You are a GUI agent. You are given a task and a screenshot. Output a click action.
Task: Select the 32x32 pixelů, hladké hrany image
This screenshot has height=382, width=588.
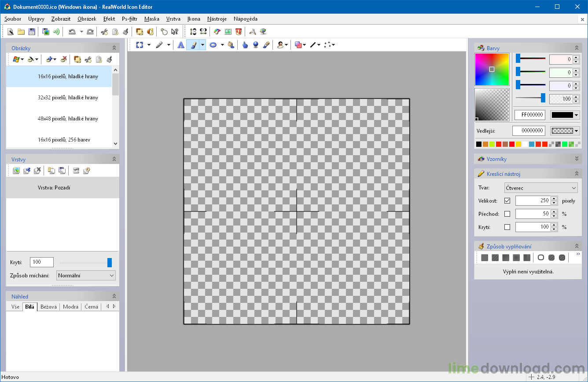[x=59, y=98]
